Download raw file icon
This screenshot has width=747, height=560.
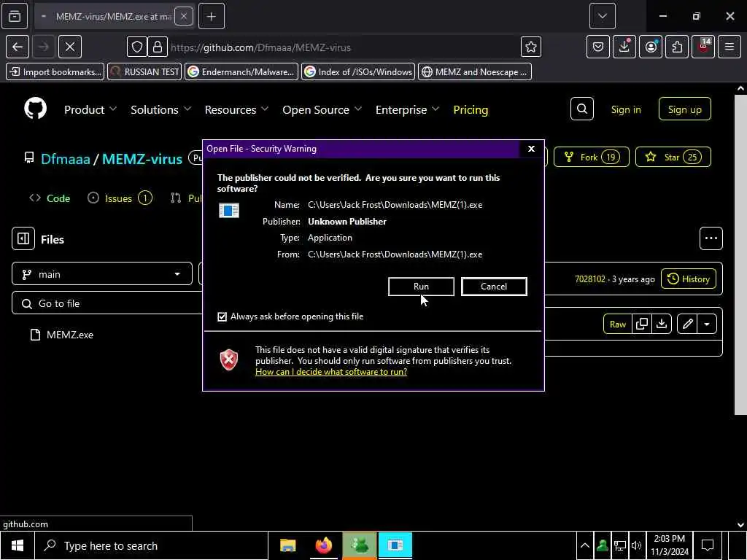click(x=661, y=324)
